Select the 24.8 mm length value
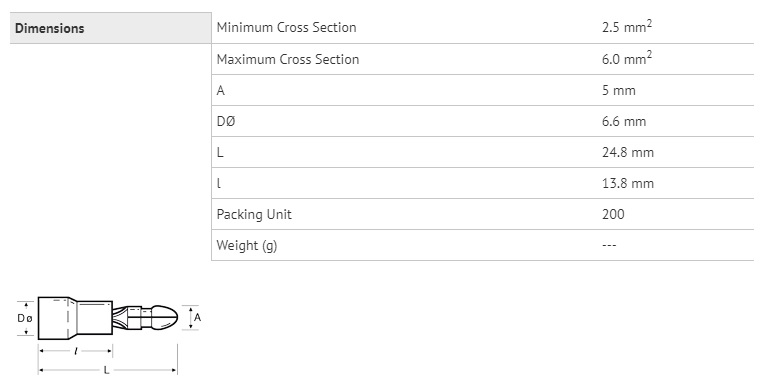The height and width of the screenshot is (384, 777). point(628,153)
